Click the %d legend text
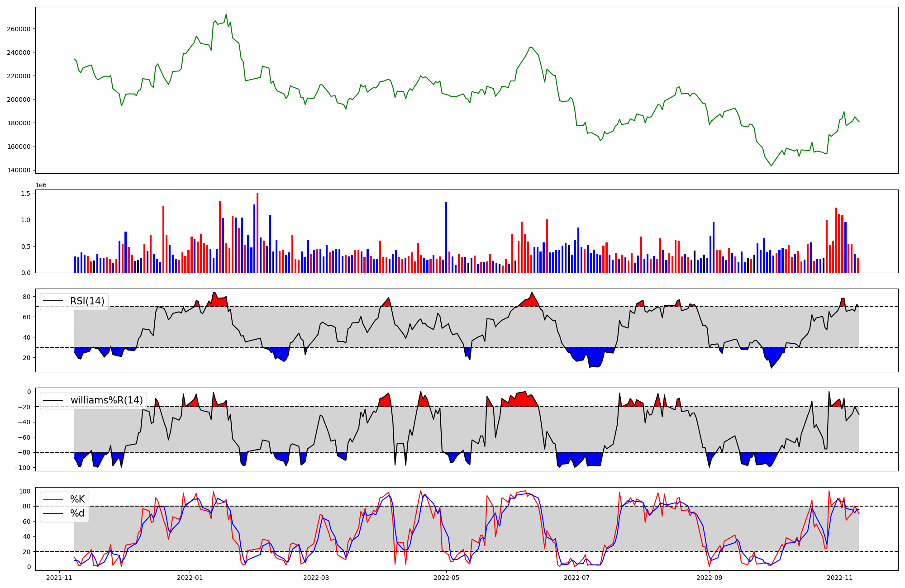The height and width of the screenshot is (588, 905). click(x=77, y=513)
